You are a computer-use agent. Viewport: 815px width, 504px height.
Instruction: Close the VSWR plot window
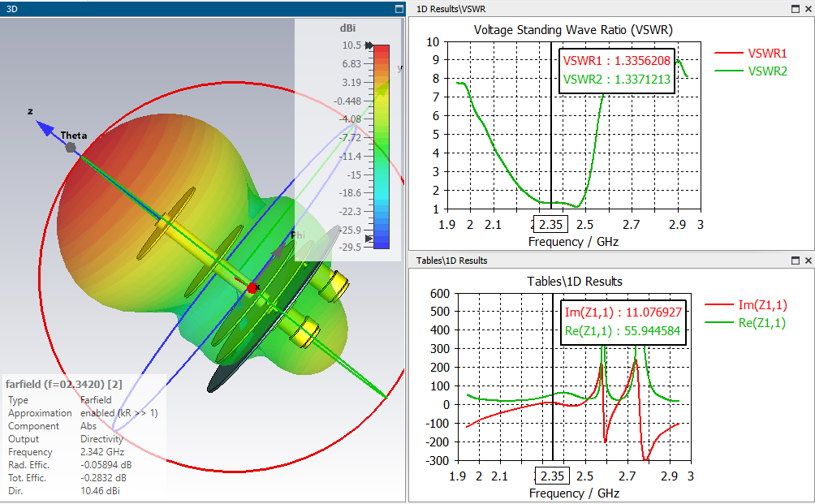809,9
